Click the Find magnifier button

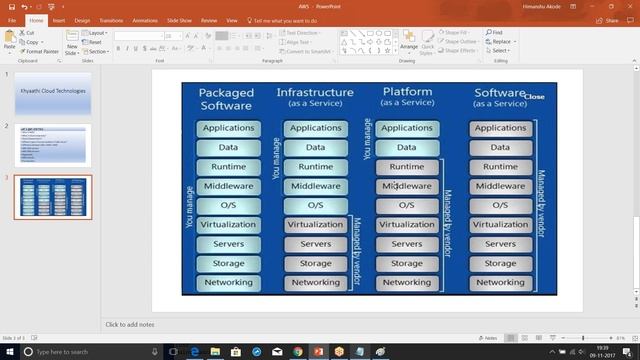point(494,32)
